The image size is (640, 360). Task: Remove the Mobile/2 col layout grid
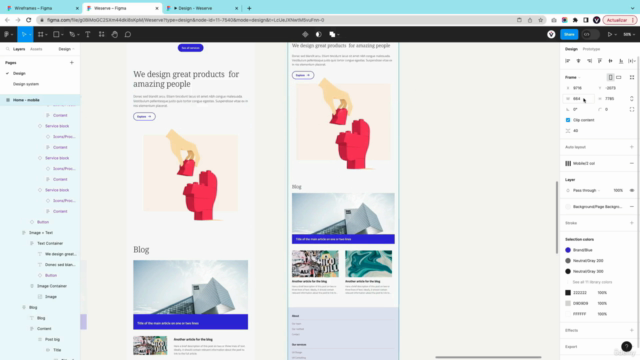tap(632, 163)
